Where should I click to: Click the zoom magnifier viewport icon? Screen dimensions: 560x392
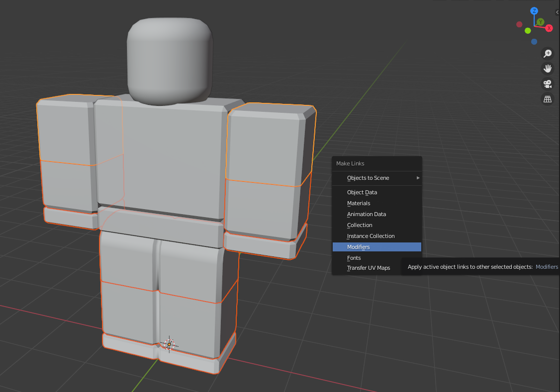pos(548,54)
